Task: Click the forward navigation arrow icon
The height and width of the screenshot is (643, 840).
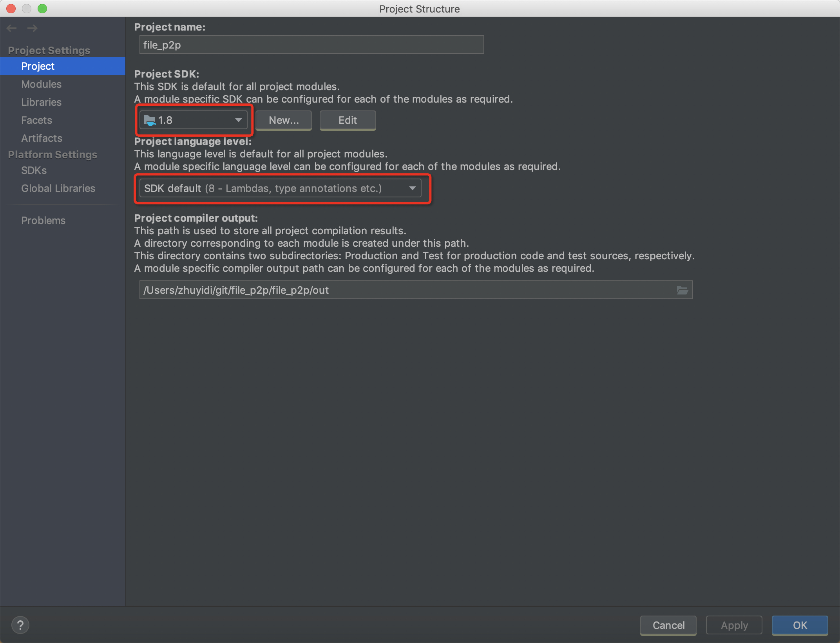Action: coord(33,28)
